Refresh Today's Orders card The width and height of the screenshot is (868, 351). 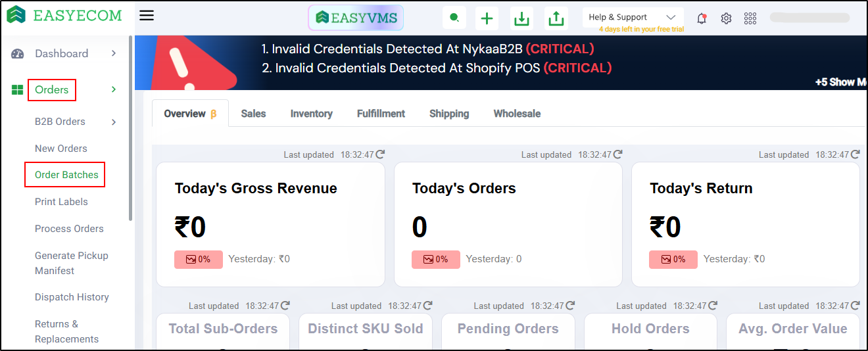pos(617,154)
